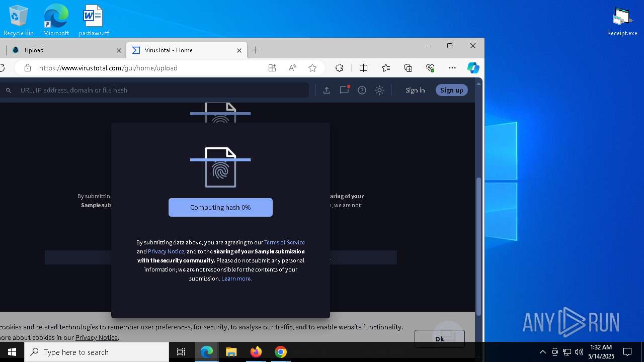The height and width of the screenshot is (362, 644).
Task: Open File Explorer from the taskbar
Action: [231, 352]
